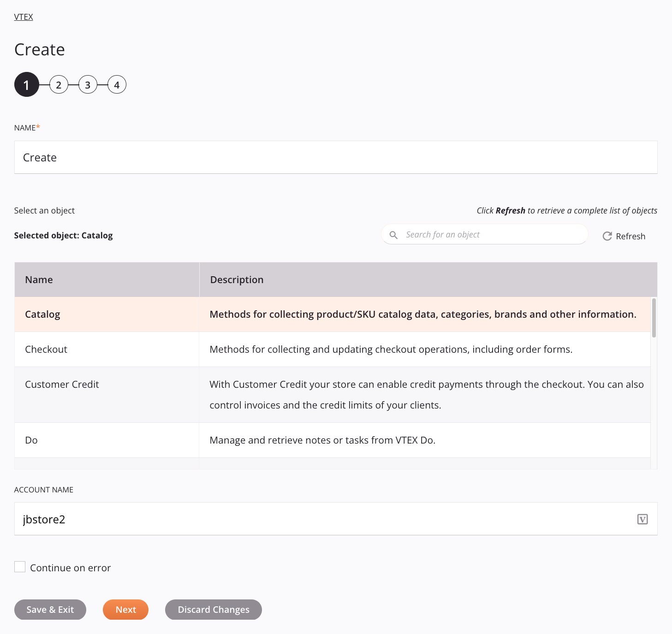Click the Refresh circular arrow icon
This screenshot has height=634, width=672.
607,236
